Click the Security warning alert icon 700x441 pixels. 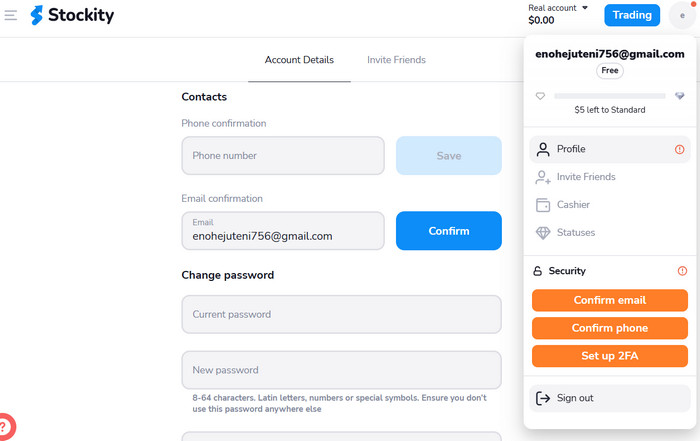point(682,271)
